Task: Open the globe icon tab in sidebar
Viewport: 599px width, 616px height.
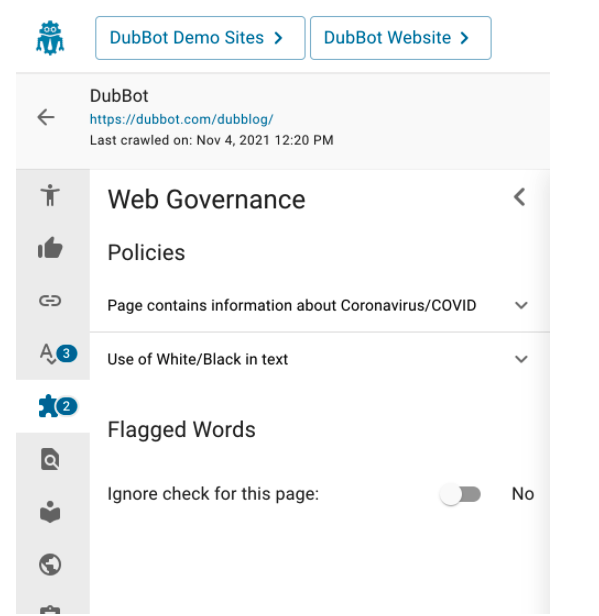Action: click(50, 565)
